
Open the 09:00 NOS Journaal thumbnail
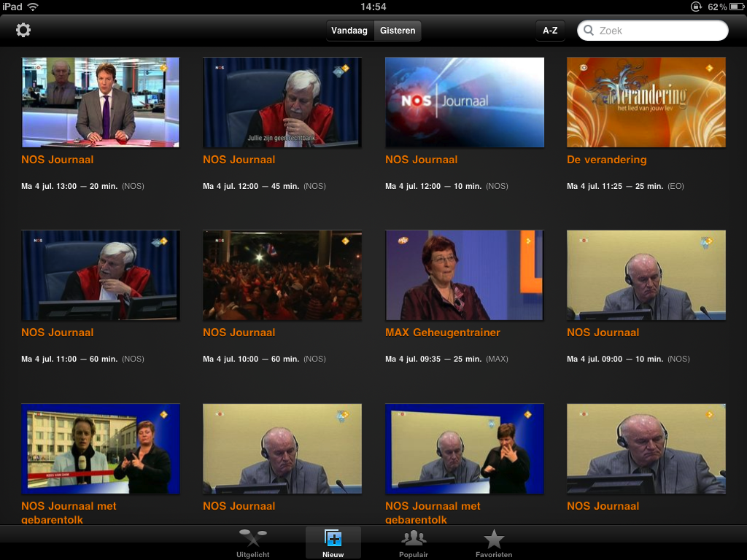click(x=646, y=275)
